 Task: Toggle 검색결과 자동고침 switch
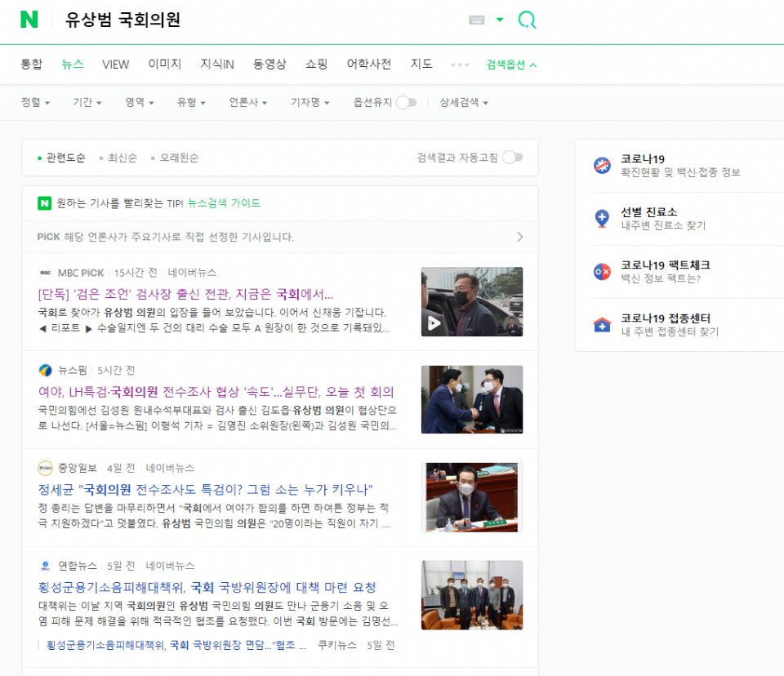pos(513,158)
